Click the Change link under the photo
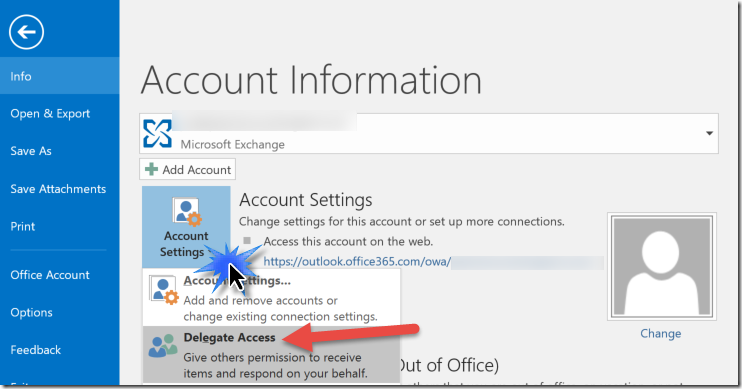Screen dimensions: 742x389 tap(661, 333)
